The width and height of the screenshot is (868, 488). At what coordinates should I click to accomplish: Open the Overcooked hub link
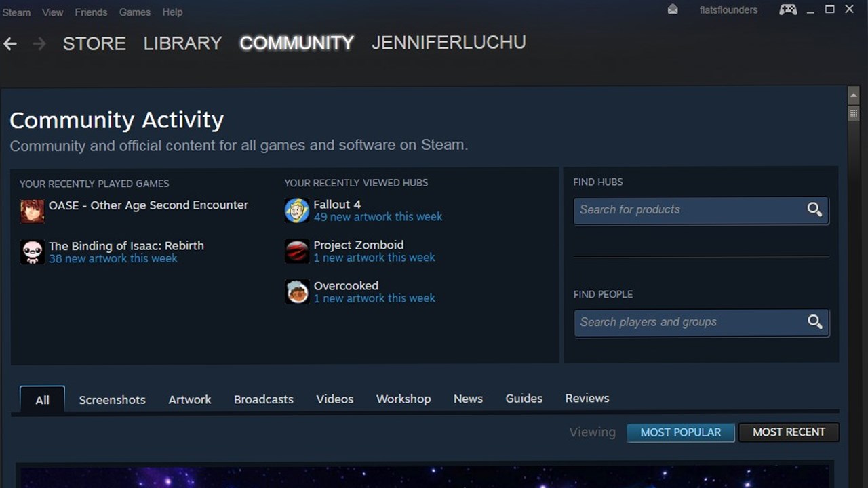point(346,285)
